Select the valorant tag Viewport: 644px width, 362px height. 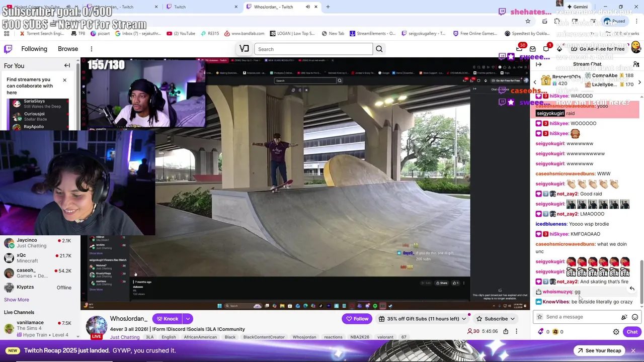(385, 337)
